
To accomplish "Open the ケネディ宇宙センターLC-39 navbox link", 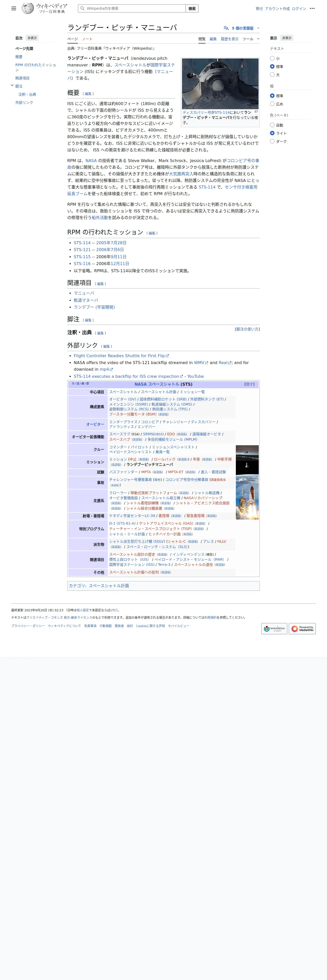I will (x=132, y=516).
